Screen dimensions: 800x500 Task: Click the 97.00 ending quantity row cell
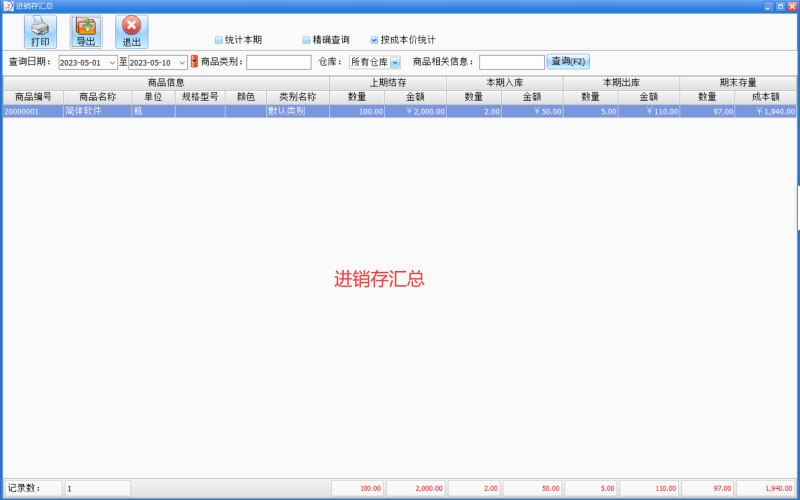coord(707,111)
